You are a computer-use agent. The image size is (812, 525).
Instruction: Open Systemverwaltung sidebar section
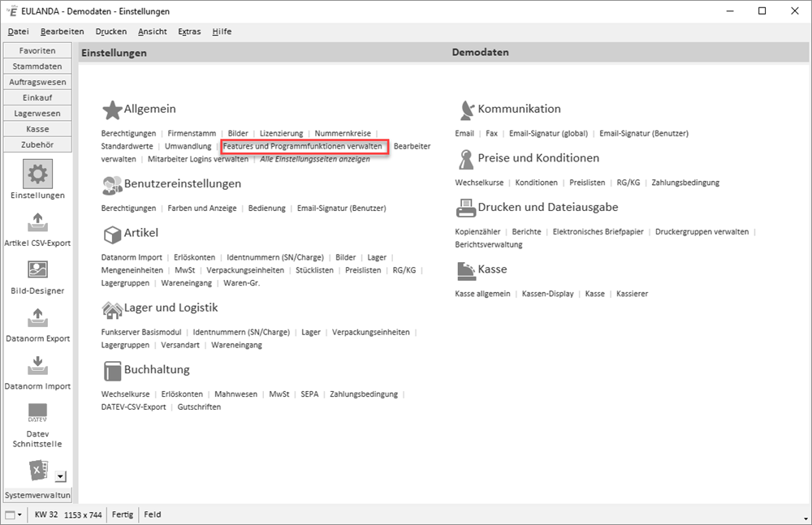(x=37, y=495)
